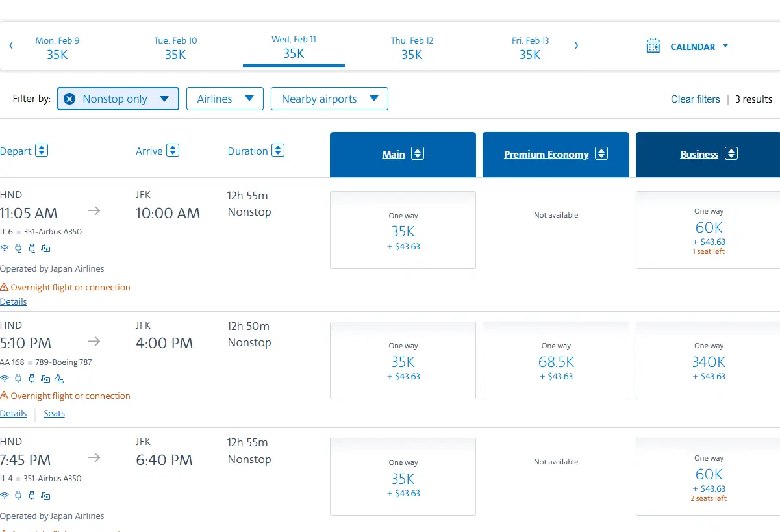This screenshot has width=780, height=532.
Task: Click the lie-flat seat icon on AA 168
Action: pyautogui.click(x=59, y=379)
